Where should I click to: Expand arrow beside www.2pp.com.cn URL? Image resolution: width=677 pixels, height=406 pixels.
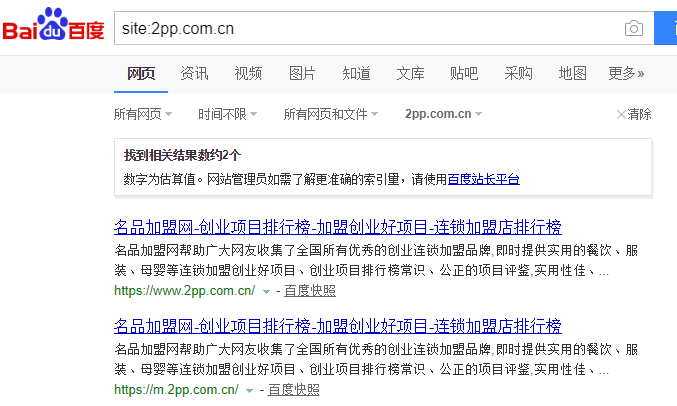click(x=266, y=292)
